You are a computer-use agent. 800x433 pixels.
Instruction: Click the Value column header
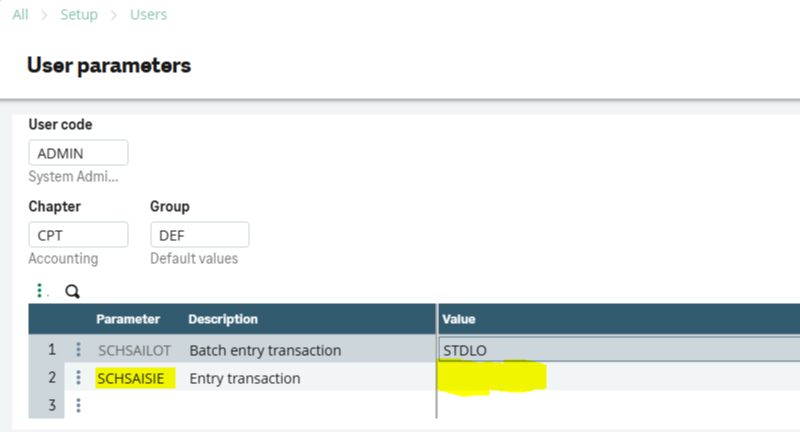[x=460, y=319]
